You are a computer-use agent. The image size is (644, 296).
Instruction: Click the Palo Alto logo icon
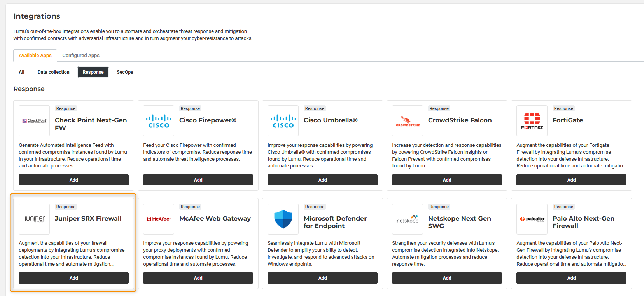point(532,219)
